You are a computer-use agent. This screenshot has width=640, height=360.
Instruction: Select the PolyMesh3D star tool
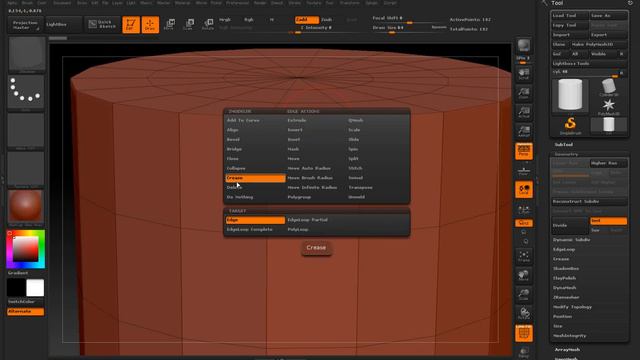(x=609, y=107)
